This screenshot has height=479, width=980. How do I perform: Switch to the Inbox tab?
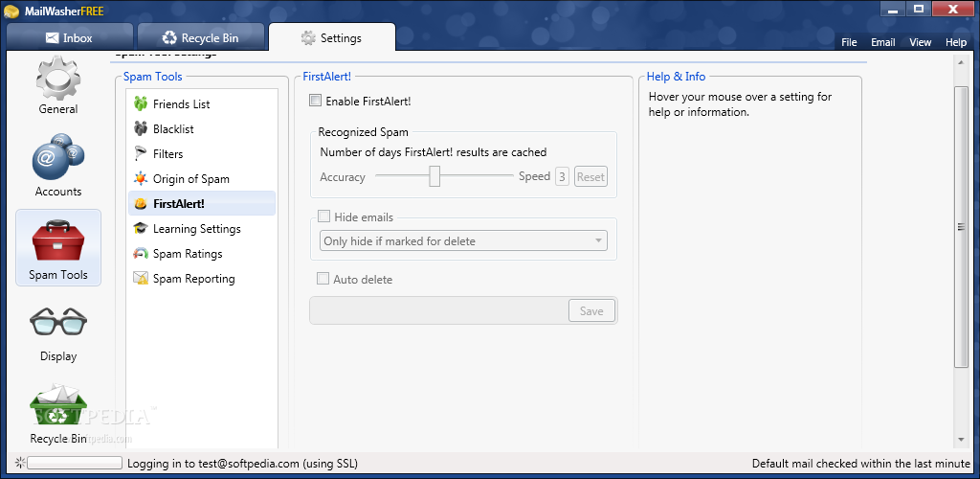[69, 38]
